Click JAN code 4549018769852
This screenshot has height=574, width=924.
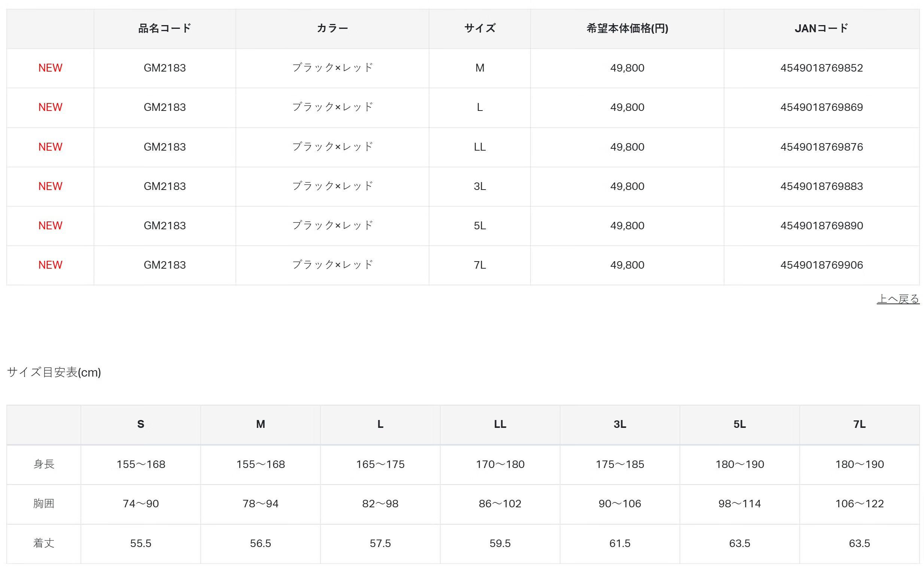point(821,68)
